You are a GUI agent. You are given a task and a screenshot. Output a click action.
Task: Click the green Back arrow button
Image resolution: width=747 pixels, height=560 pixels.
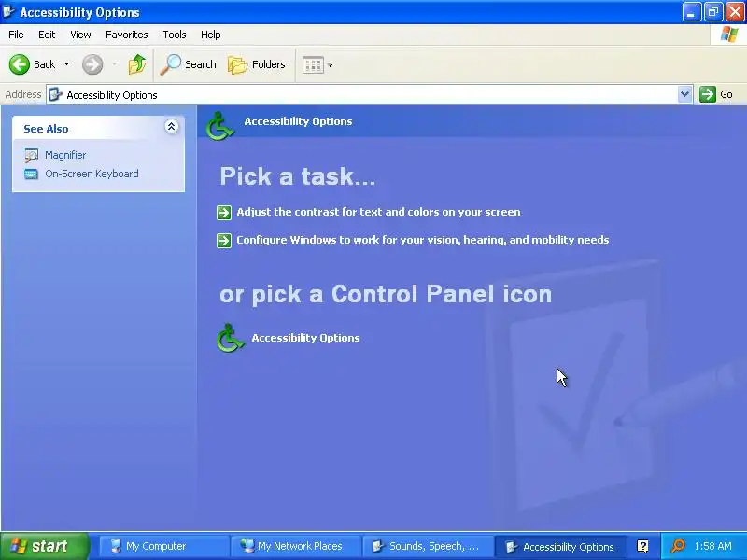pos(20,64)
